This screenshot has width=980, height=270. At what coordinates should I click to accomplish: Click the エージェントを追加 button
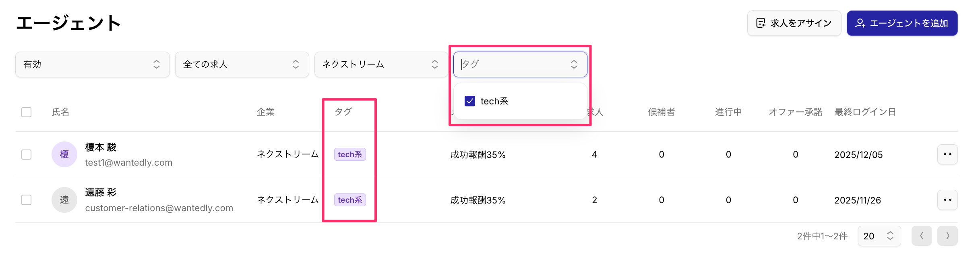[902, 23]
